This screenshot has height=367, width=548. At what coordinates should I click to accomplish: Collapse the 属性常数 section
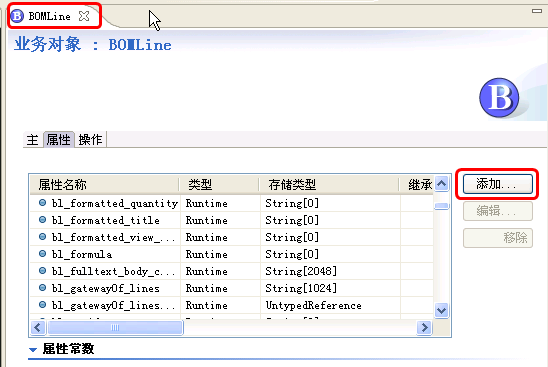point(33,350)
